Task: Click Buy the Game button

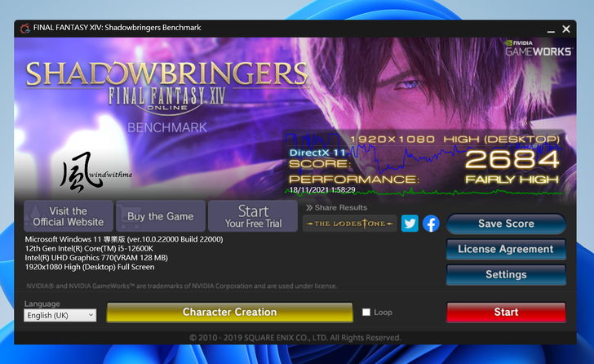Action: (161, 216)
